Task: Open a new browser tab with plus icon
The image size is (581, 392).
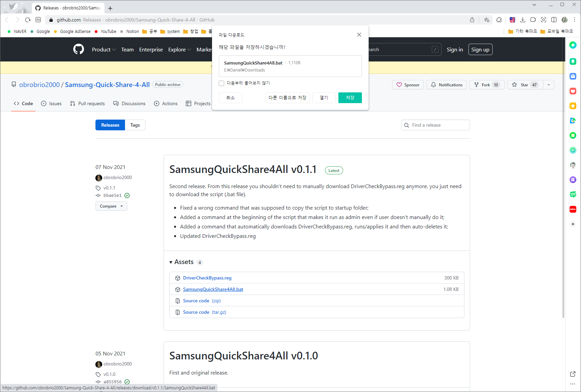Action: tap(110, 8)
